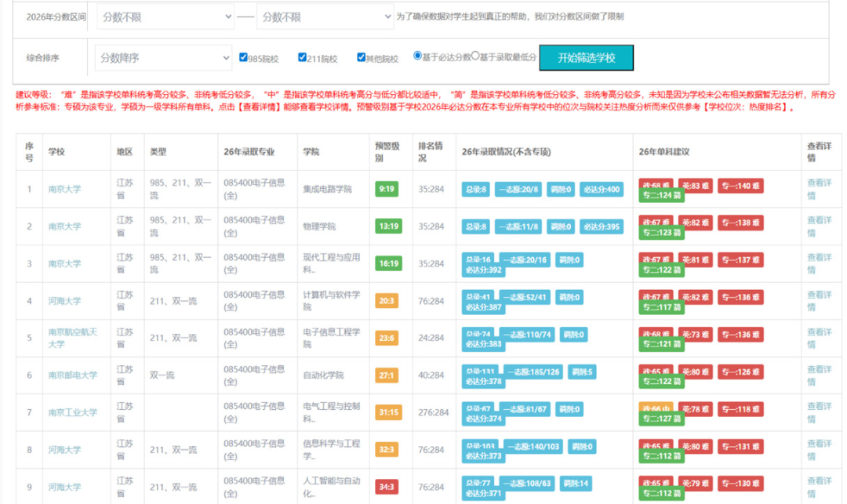Click the 一志愿:110/74 badge
Screen dimensions: 847x504
pos(527,335)
